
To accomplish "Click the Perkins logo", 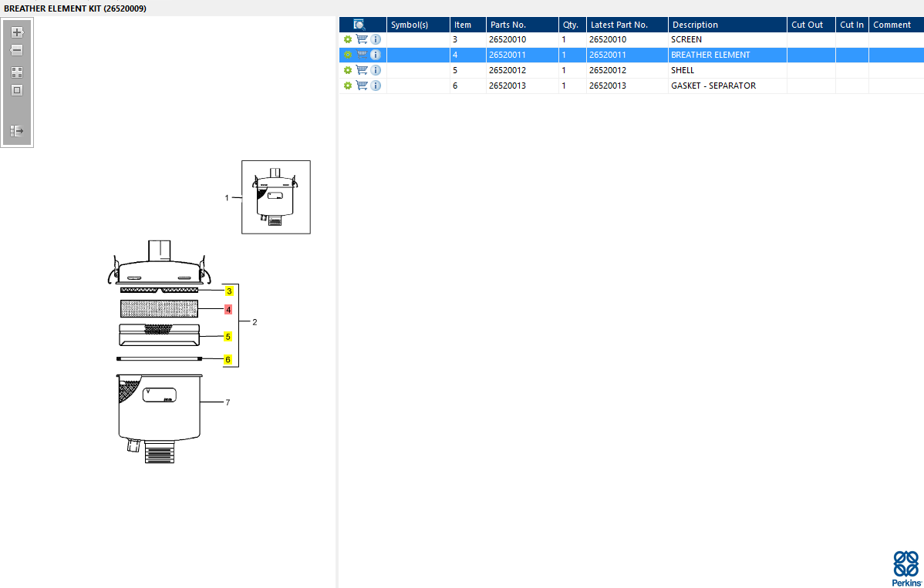I will click(906, 569).
